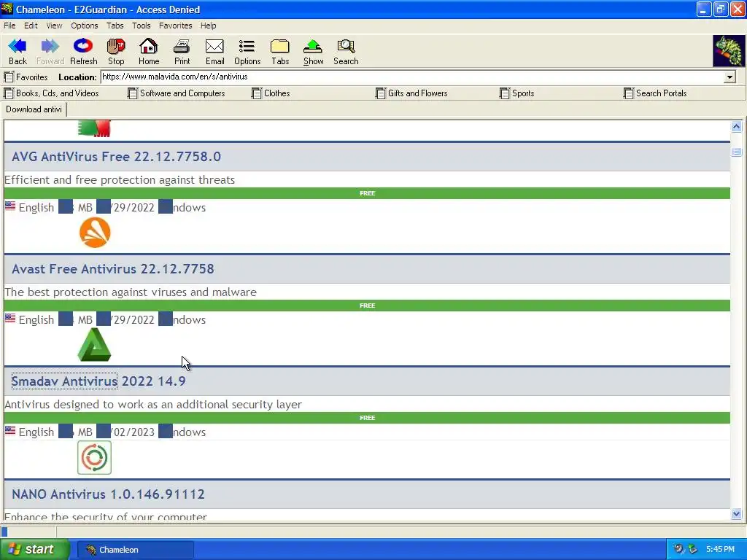
Task: Click the page scrollbar down arrow
Action: click(x=736, y=514)
